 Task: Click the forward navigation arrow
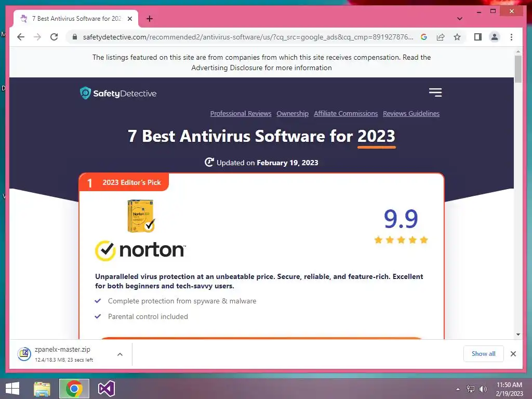[37, 37]
